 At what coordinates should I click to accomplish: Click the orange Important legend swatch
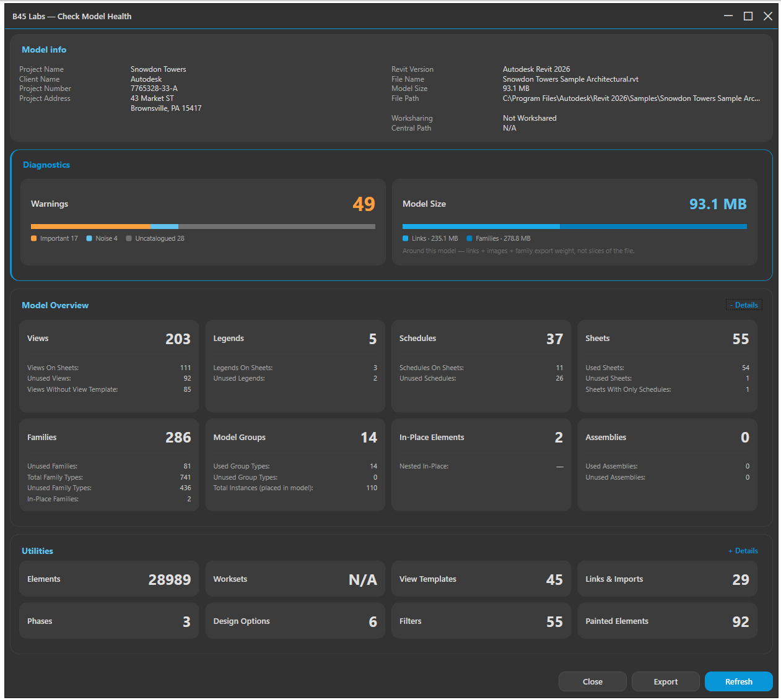tap(33, 238)
